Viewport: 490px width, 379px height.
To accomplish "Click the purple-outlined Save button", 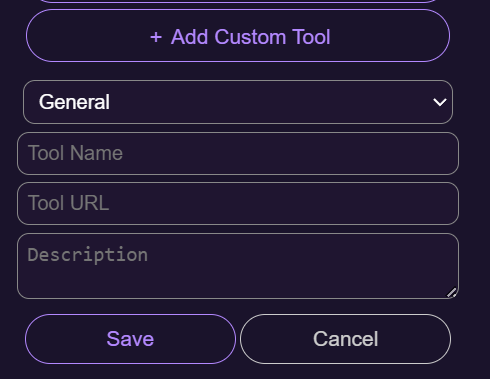I will click(x=130, y=339).
